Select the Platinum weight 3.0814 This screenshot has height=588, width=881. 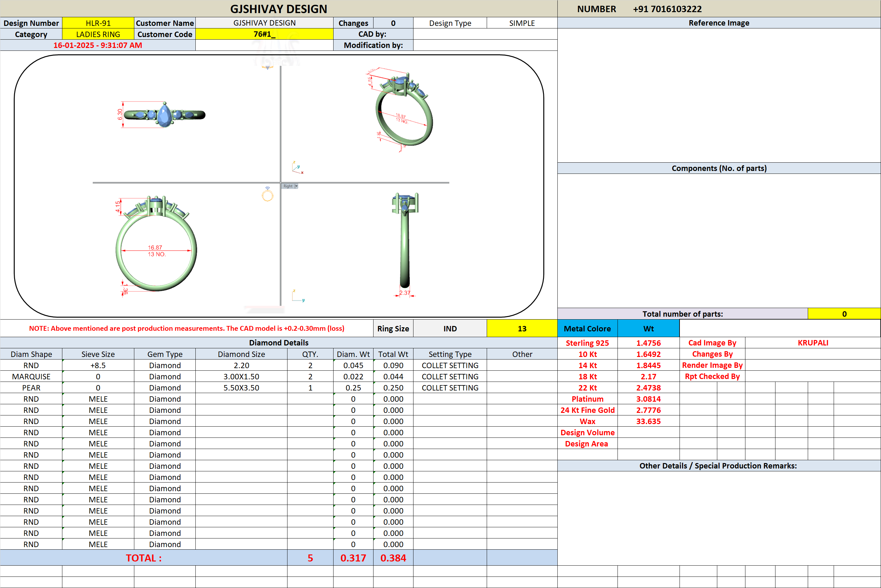(x=649, y=399)
